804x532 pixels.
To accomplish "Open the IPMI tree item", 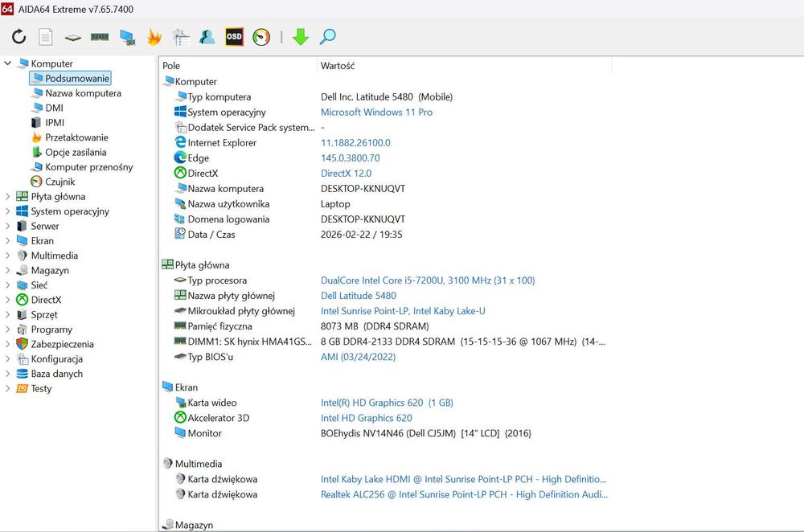I will pyautogui.click(x=55, y=122).
